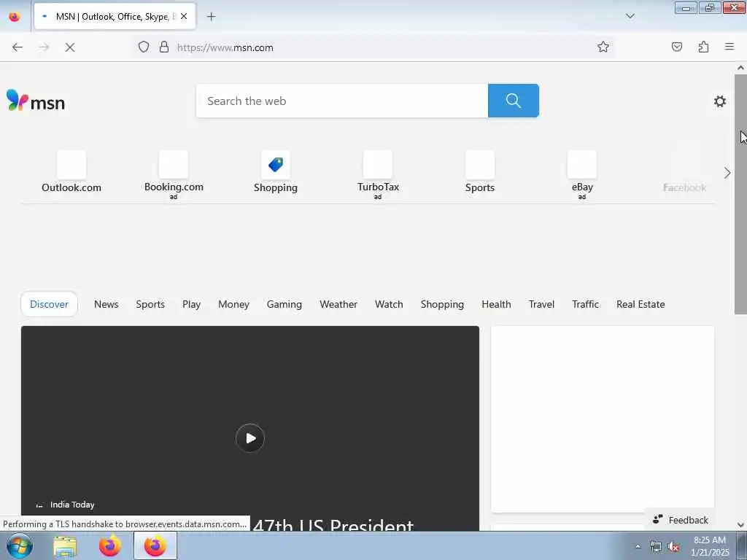Open the Gaming tab
Screen dimensions: 747x560
[x=285, y=304]
